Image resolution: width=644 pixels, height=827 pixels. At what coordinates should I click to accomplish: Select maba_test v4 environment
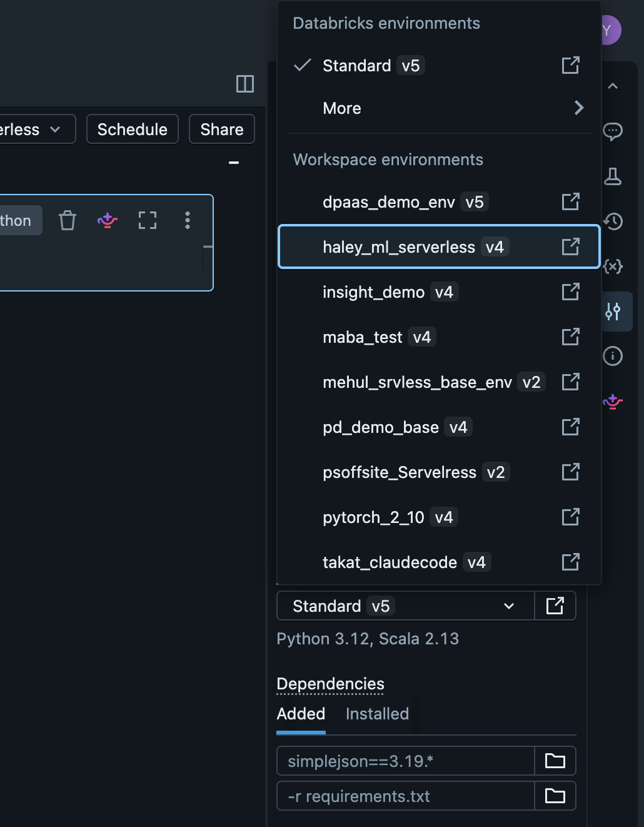point(439,337)
